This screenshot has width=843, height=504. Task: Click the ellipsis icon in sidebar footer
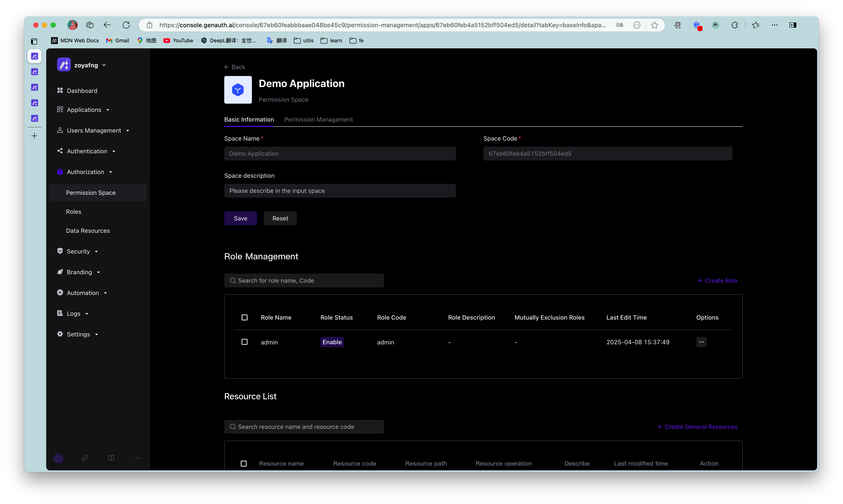(138, 458)
